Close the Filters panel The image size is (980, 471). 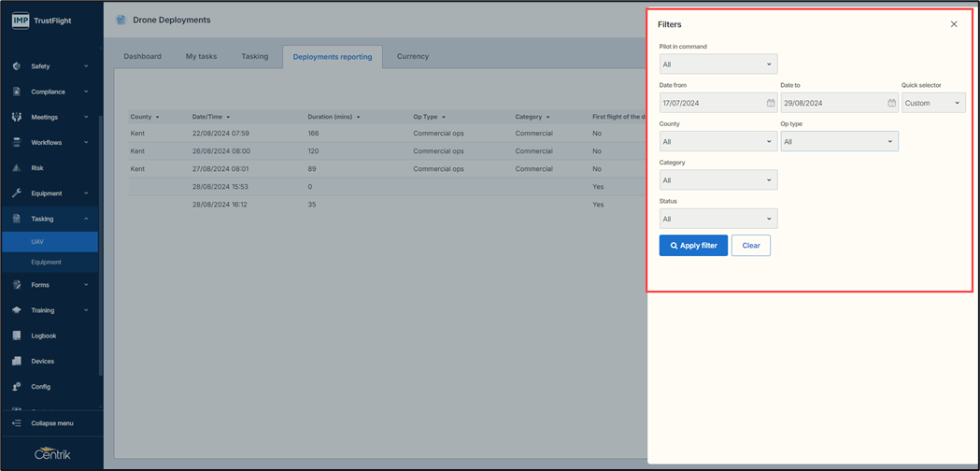click(954, 24)
